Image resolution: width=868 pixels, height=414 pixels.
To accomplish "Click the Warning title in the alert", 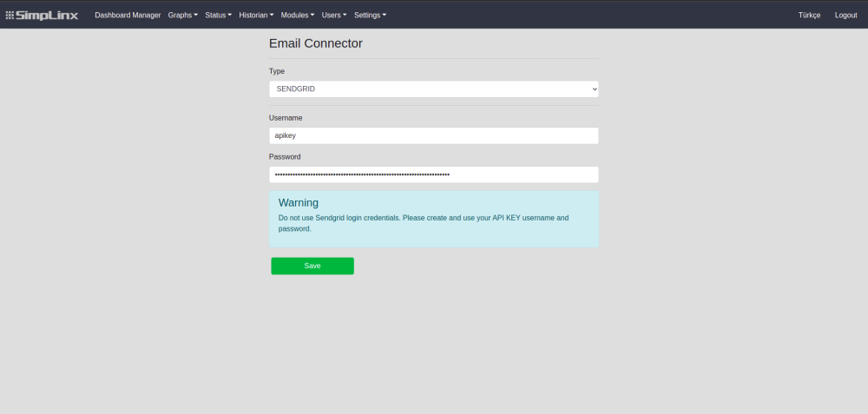I will [x=299, y=203].
